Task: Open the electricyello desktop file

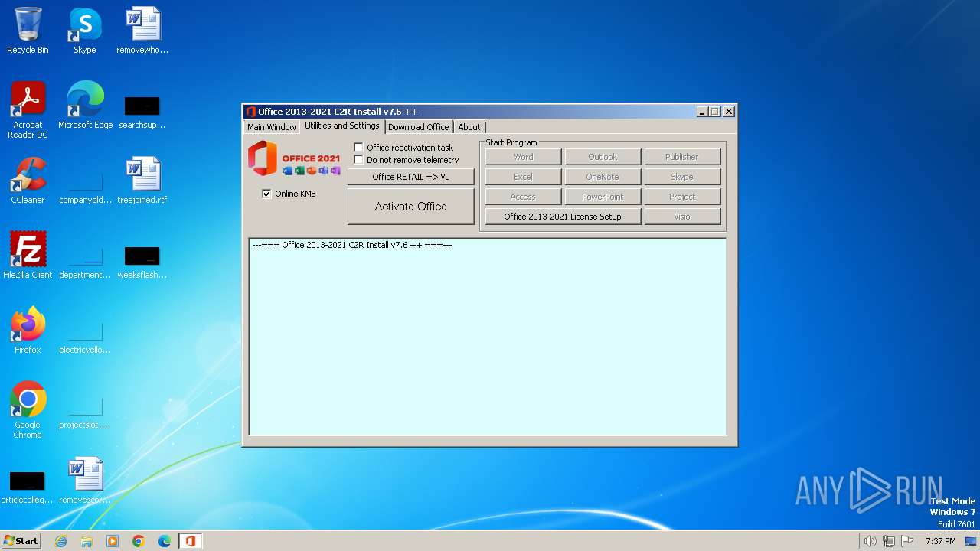Action: 85,337
